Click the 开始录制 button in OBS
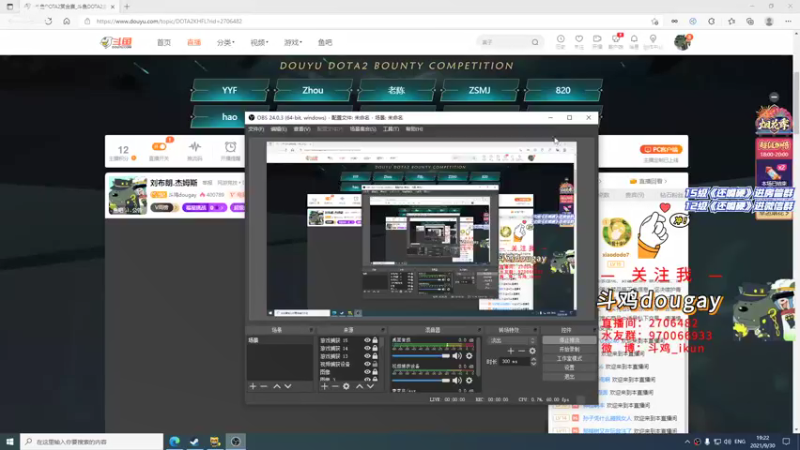This screenshot has width=800, height=450. pos(569,349)
